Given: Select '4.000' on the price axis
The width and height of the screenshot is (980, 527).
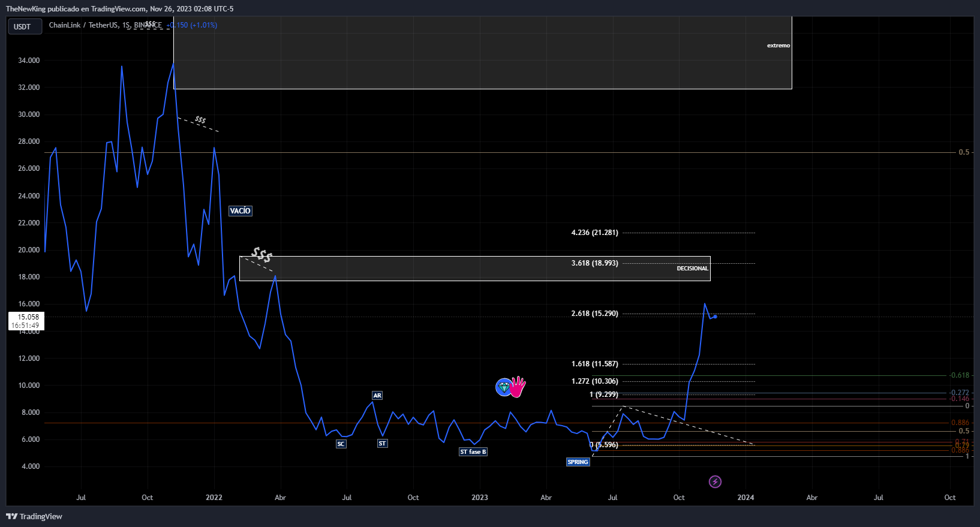Looking at the screenshot, I should [31, 466].
